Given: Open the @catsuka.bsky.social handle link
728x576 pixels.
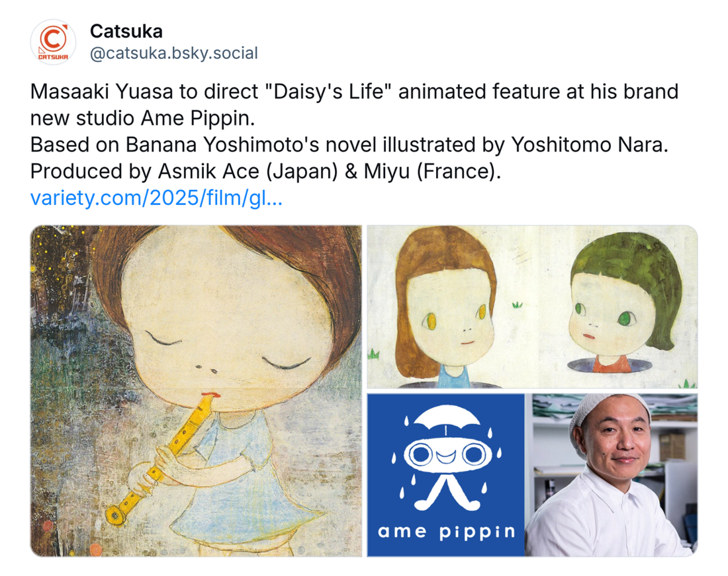Looking at the screenshot, I should (173, 54).
